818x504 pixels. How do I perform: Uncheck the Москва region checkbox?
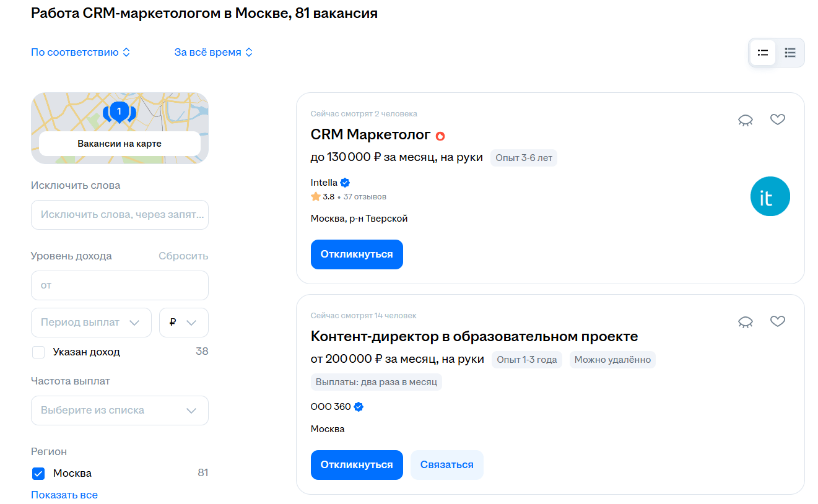pos(38,474)
